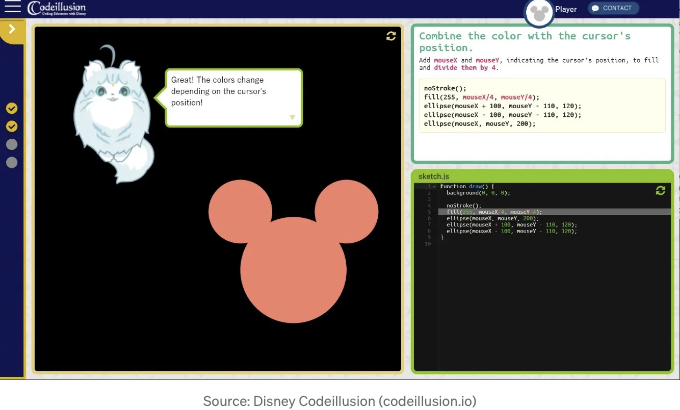Click the speech bubble text 'Great! The colors change'
The width and height of the screenshot is (680, 410).
click(x=217, y=80)
